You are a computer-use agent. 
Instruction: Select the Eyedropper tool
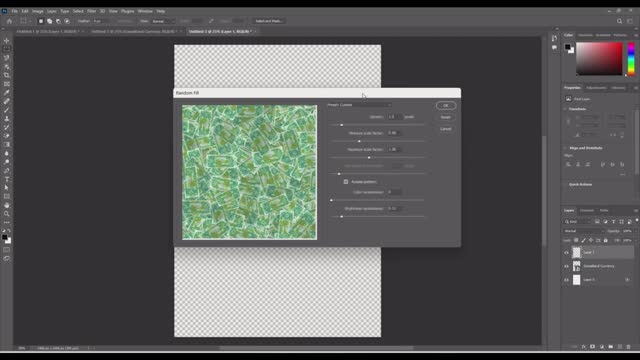pos(7,92)
